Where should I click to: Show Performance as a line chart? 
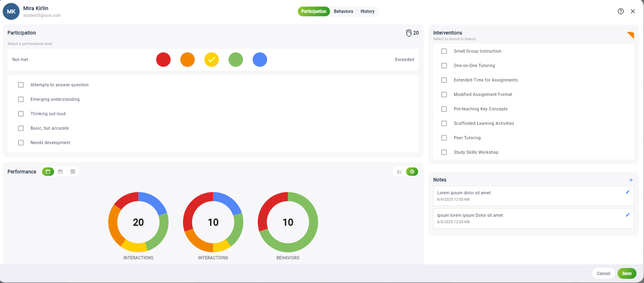[x=400, y=172]
